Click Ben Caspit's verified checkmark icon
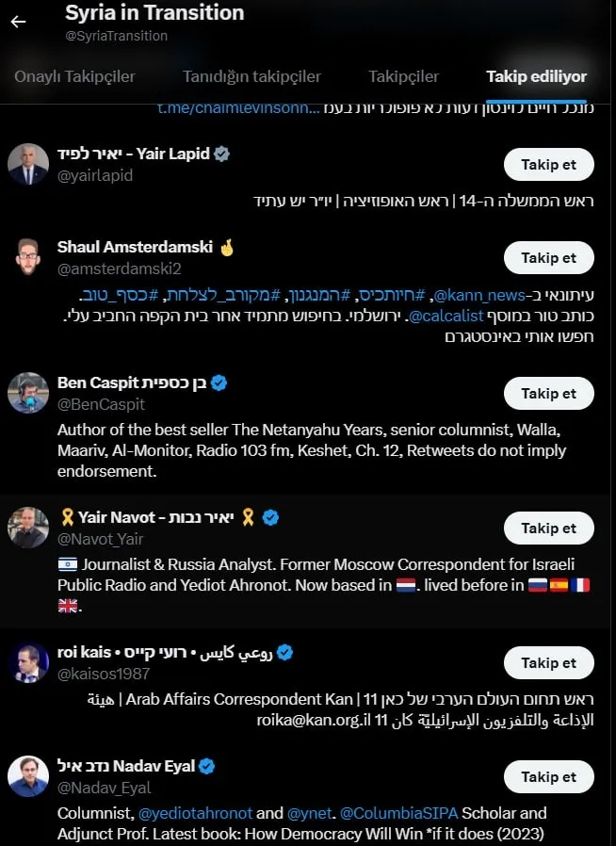Image resolution: width=616 pixels, height=846 pixels. tap(218, 382)
